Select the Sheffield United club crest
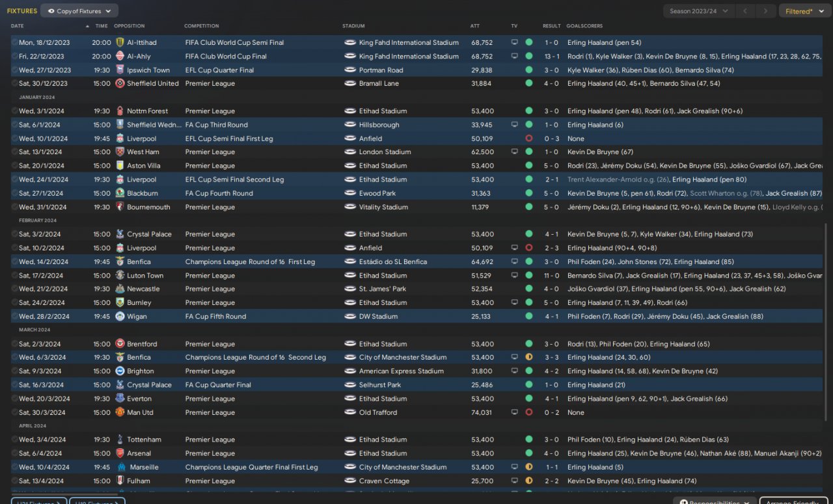Image resolution: width=833 pixels, height=504 pixels. tap(120, 83)
